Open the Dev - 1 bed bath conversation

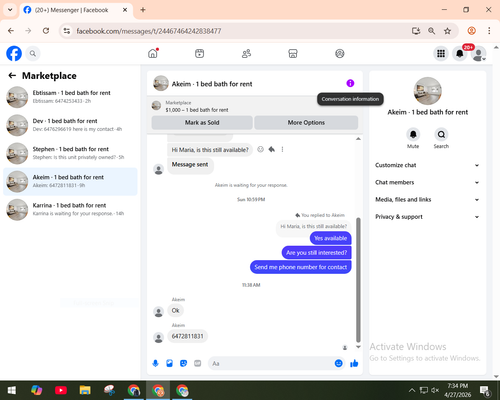click(x=70, y=125)
